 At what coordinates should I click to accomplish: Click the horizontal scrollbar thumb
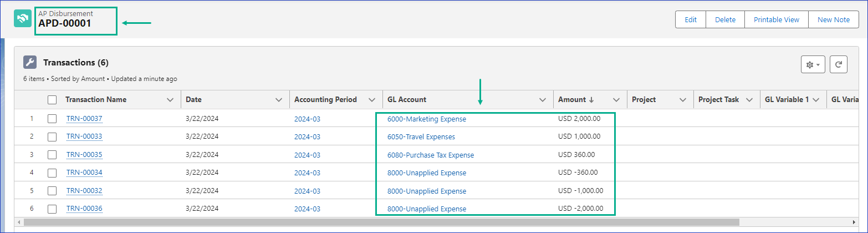(381, 222)
